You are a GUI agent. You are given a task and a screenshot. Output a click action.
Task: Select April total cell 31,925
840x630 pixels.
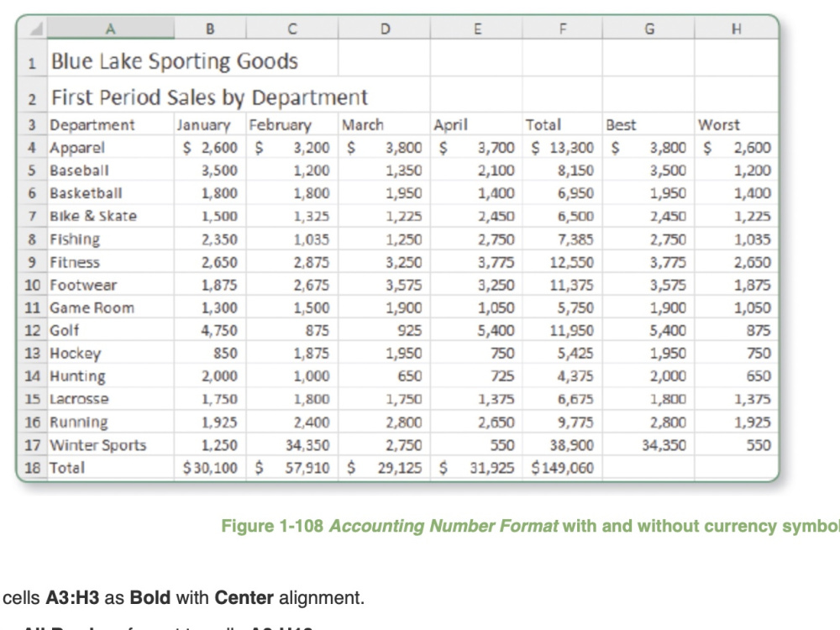(476, 468)
